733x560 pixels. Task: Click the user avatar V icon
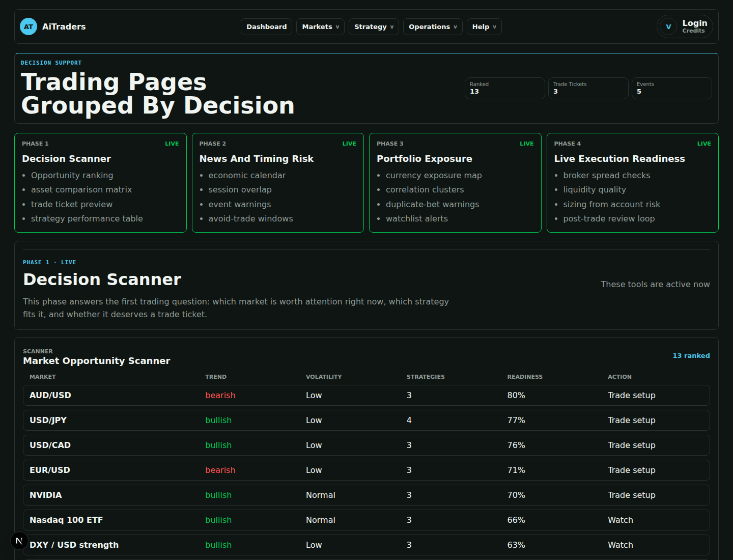coord(668,26)
